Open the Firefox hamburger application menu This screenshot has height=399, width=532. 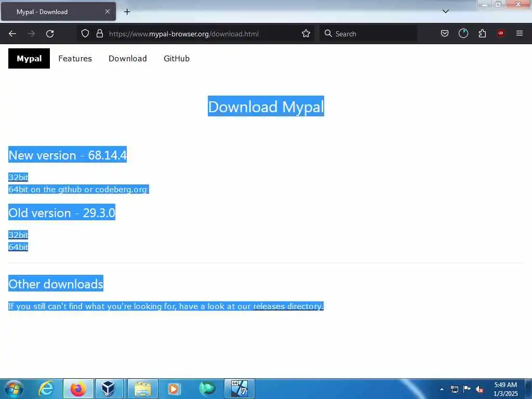(x=520, y=33)
